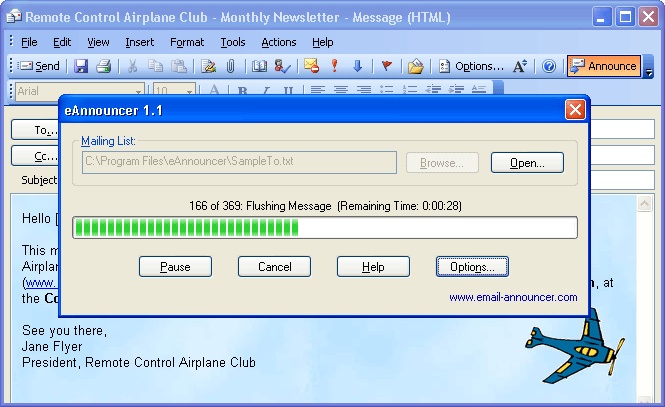Open the Address Book icon
The image size is (665, 407).
tap(259, 66)
